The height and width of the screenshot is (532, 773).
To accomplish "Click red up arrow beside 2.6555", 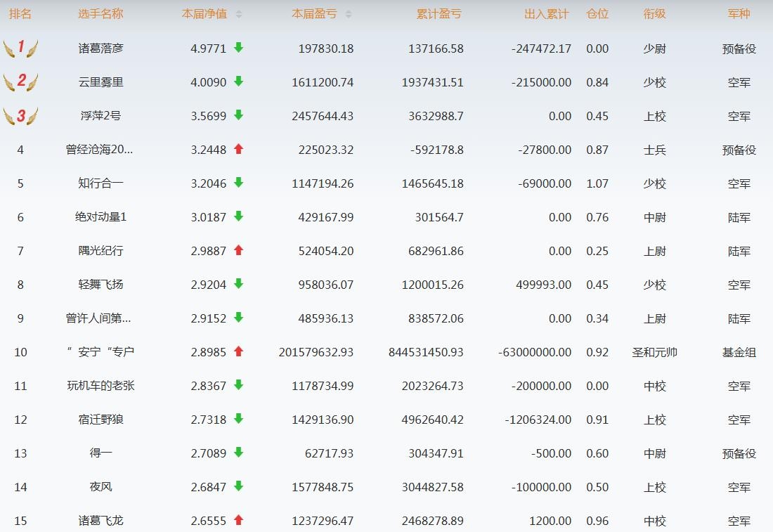I will coord(238,520).
